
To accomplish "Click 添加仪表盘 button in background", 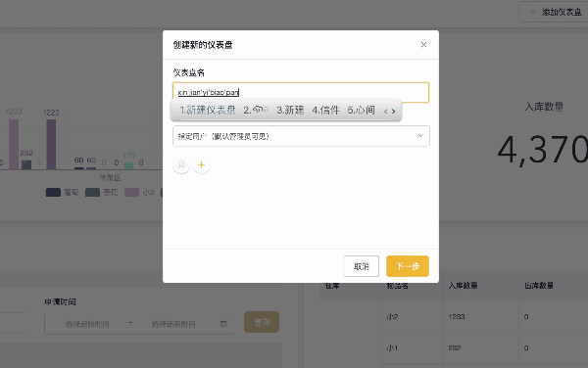I will click(x=555, y=12).
